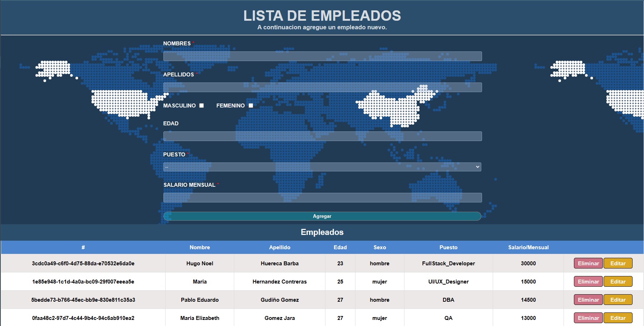Click the Agregar button
The width and height of the screenshot is (644, 326).
coord(322,216)
